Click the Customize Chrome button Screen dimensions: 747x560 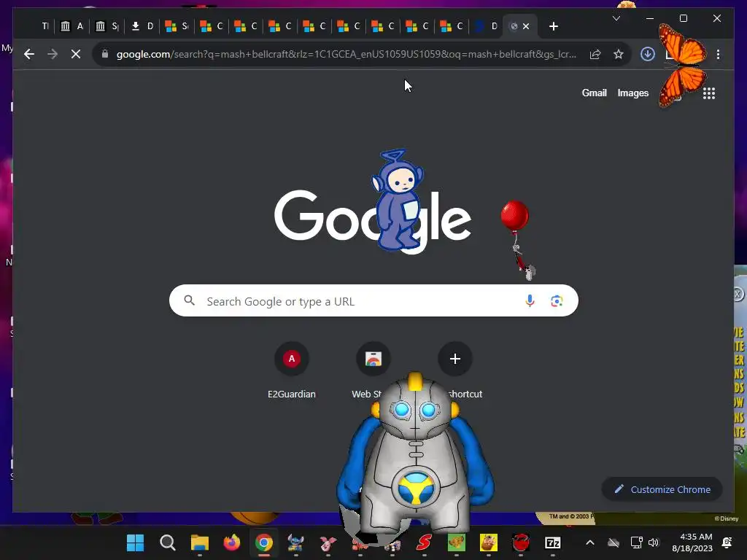[x=662, y=489]
